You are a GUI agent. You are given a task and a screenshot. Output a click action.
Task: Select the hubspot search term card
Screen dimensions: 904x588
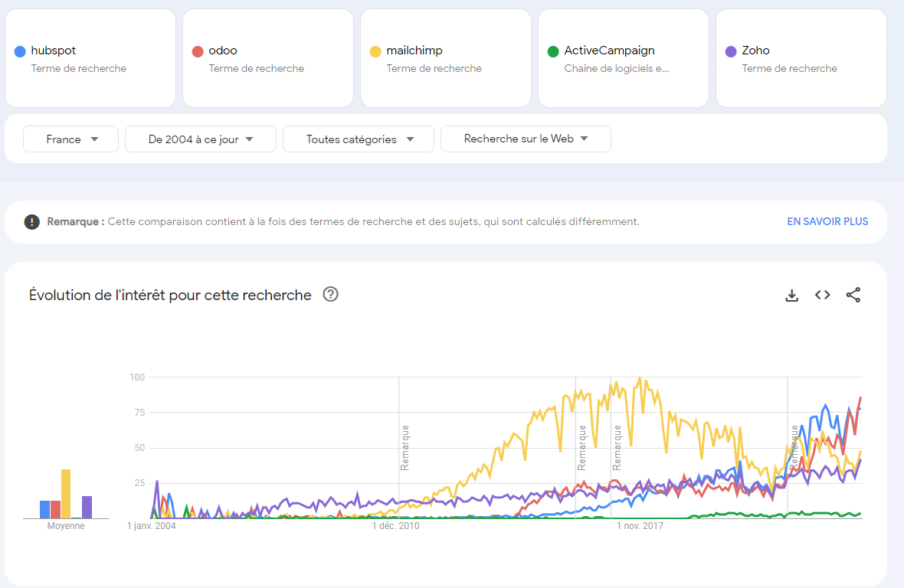coord(90,58)
